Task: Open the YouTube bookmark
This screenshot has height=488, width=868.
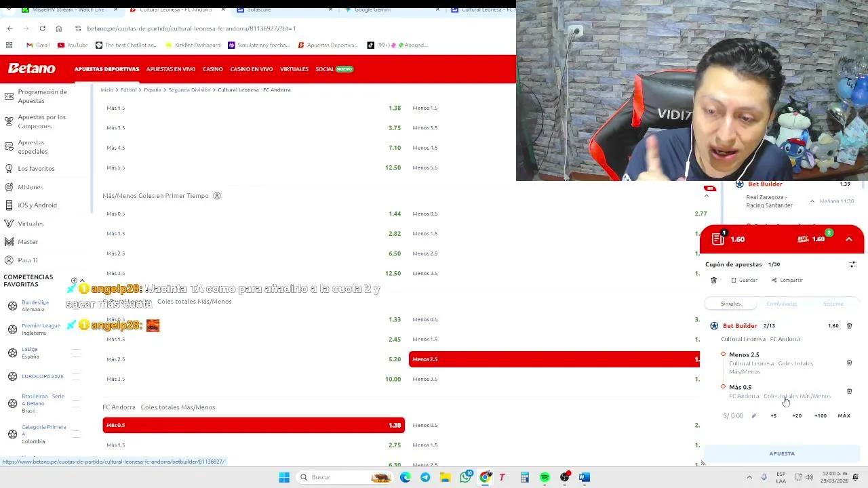Action: tap(73, 45)
